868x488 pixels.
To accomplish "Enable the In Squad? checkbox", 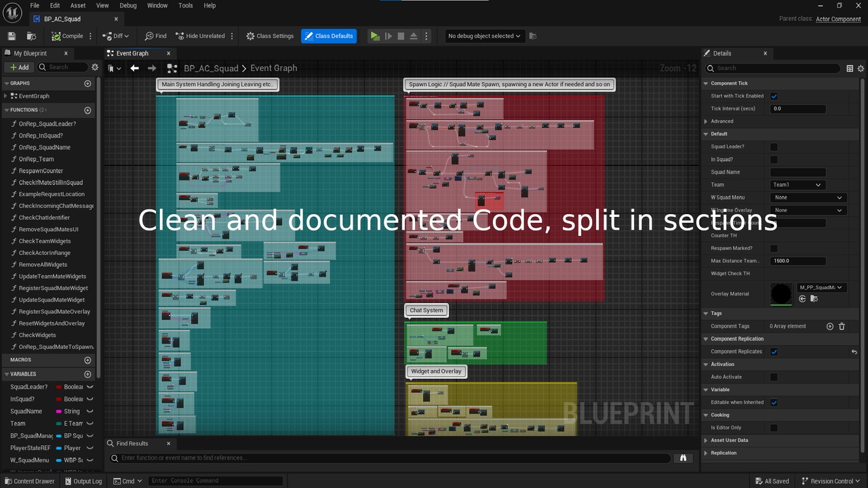I will pos(774,159).
